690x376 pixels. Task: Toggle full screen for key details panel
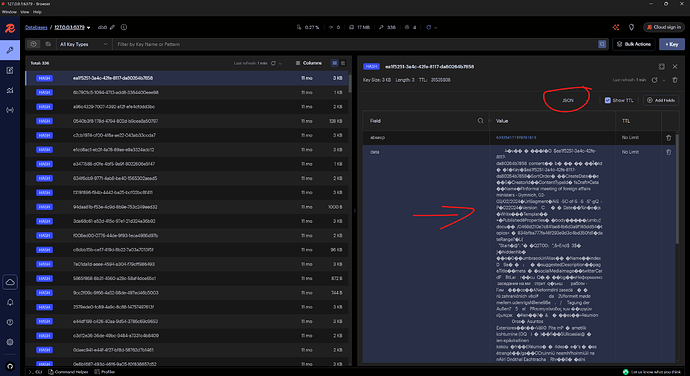click(661, 66)
